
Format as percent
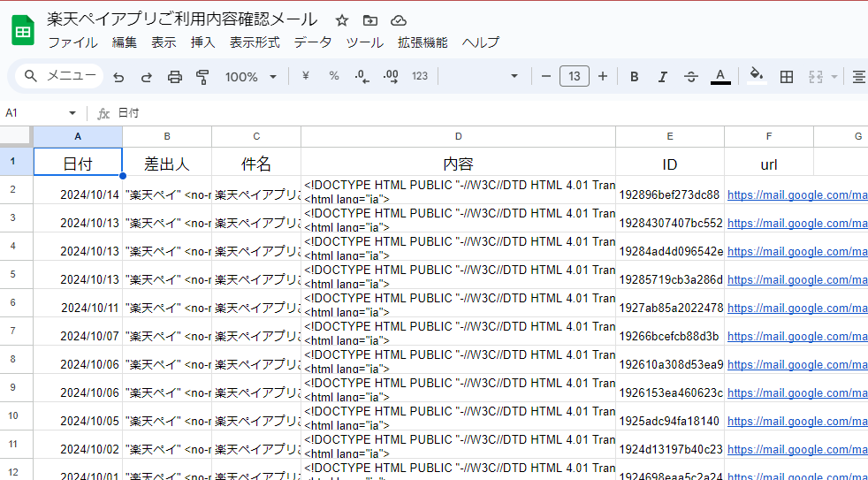coord(334,76)
